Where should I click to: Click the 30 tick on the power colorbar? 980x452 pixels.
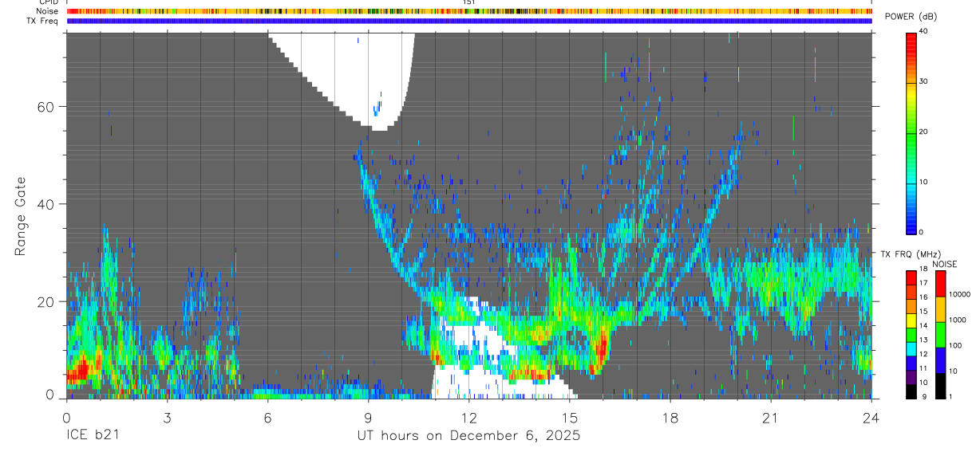[923, 81]
